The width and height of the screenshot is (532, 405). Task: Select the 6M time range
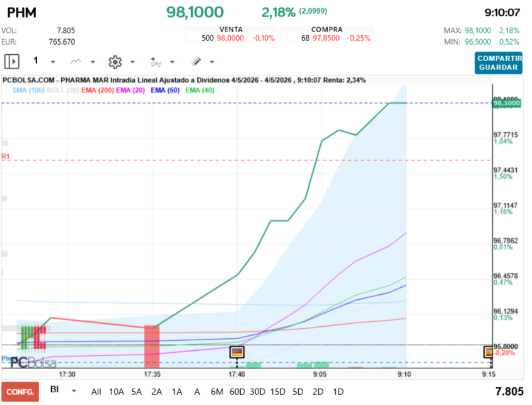[x=217, y=392]
